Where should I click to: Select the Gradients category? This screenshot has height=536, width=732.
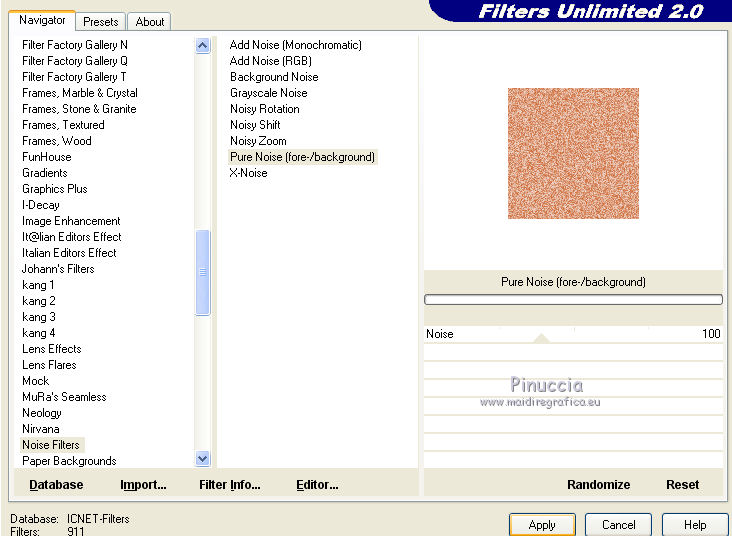45,173
